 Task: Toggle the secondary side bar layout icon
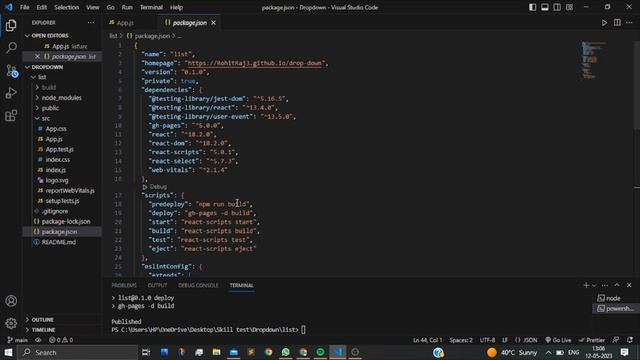pyautogui.click(x=557, y=7)
